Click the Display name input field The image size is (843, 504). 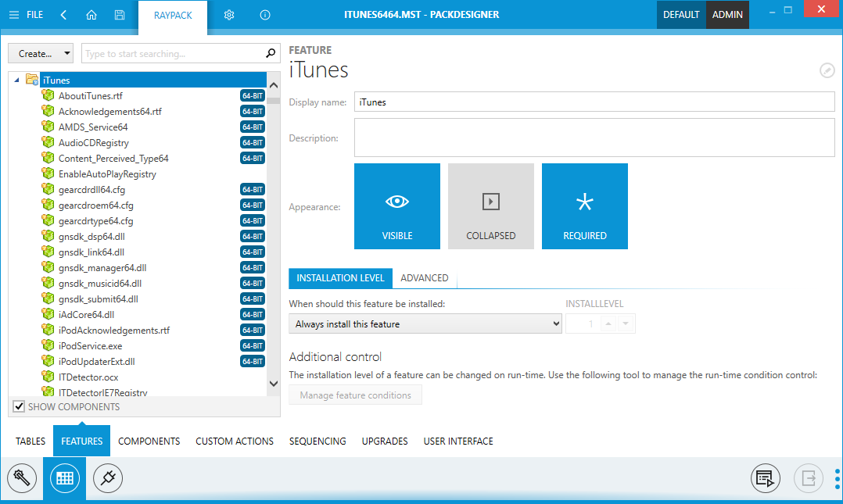(594, 102)
